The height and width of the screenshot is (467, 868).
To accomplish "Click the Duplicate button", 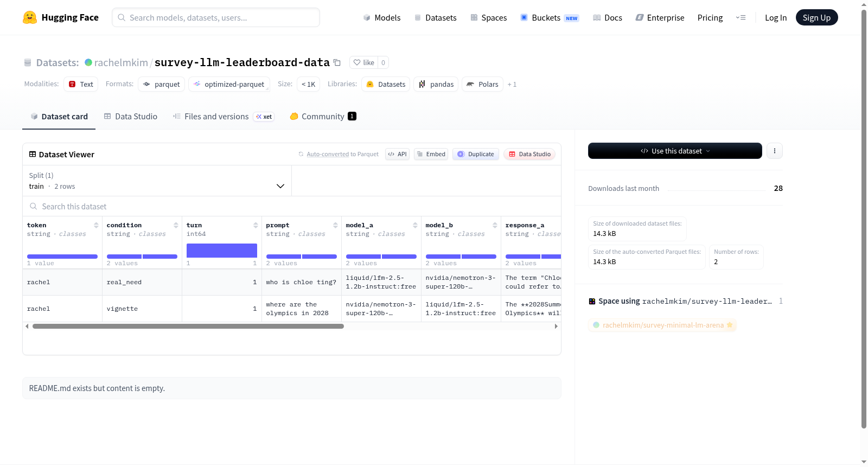I will (x=476, y=154).
